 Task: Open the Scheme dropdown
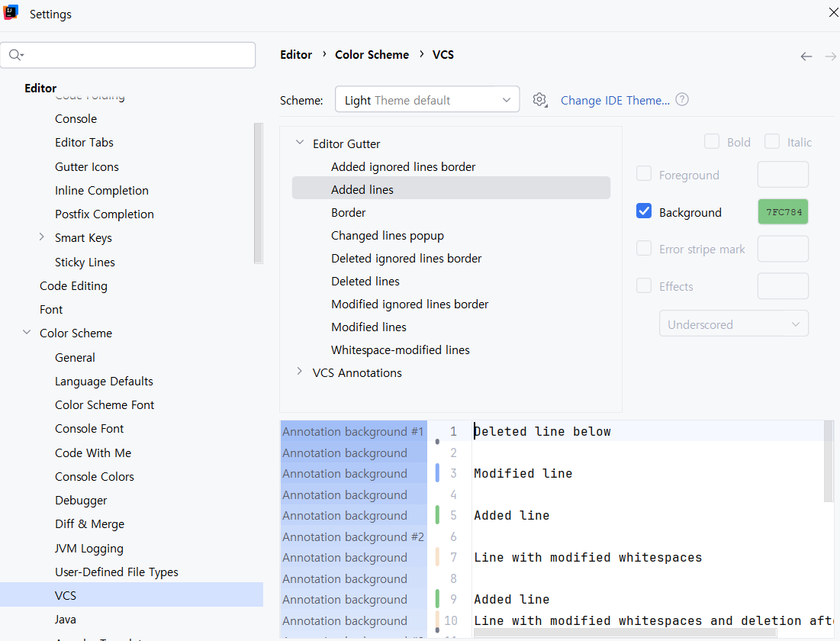point(427,100)
